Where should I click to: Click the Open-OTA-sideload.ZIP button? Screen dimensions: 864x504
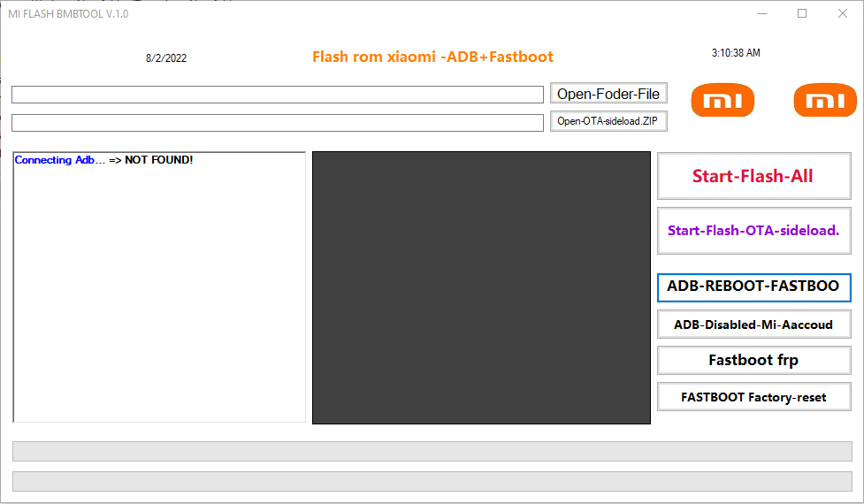click(x=608, y=121)
